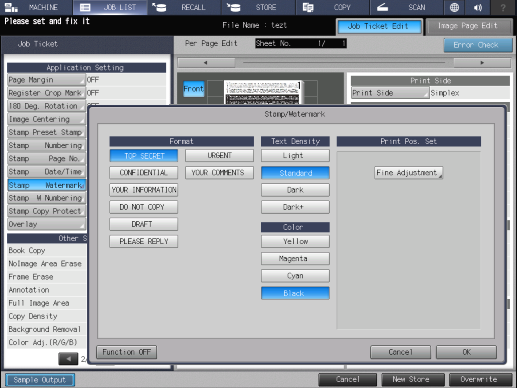The height and width of the screenshot is (388, 517).
Task: Select the CONFIDENTIAL watermark format
Action: pos(143,173)
